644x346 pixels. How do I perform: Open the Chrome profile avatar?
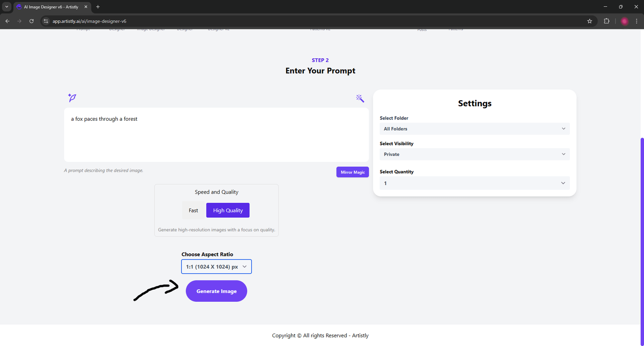[x=624, y=21]
